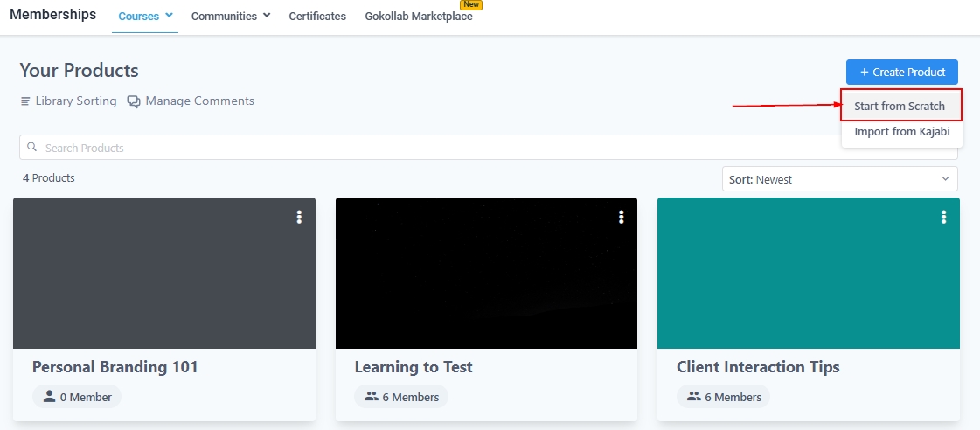Expand the Courses dropdown chevron
980x430 pixels.
(169, 16)
